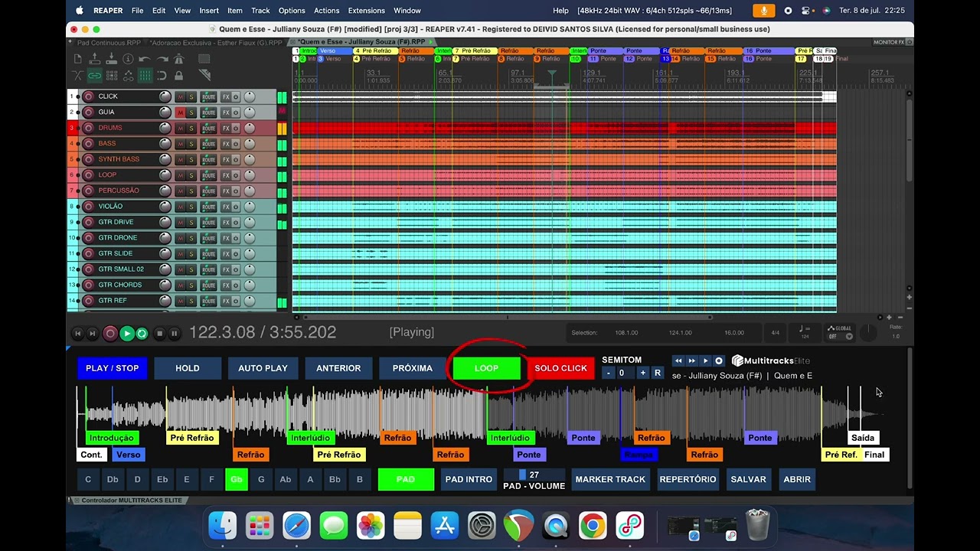This screenshot has height=551, width=980.
Task: Toggle envelope points move with items icon
Action: tap(128, 75)
